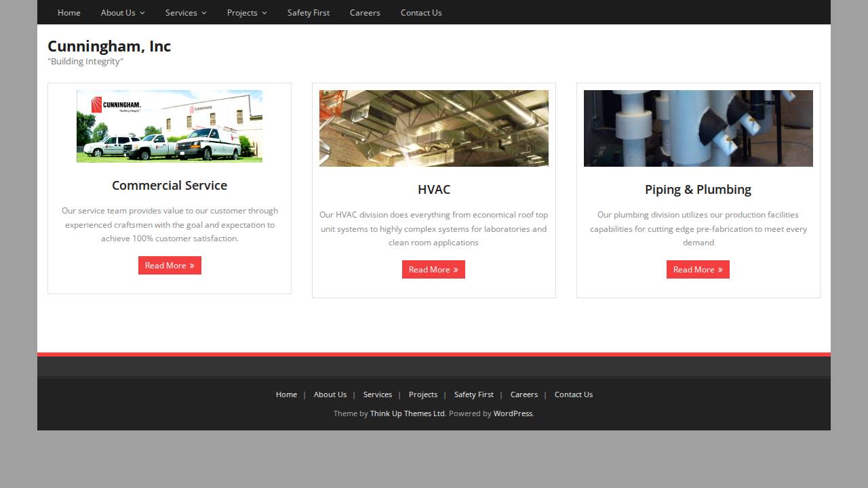Click the Commercial Service trucks thumbnail image
Image resolution: width=868 pixels, height=488 pixels.
coord(170,126)
